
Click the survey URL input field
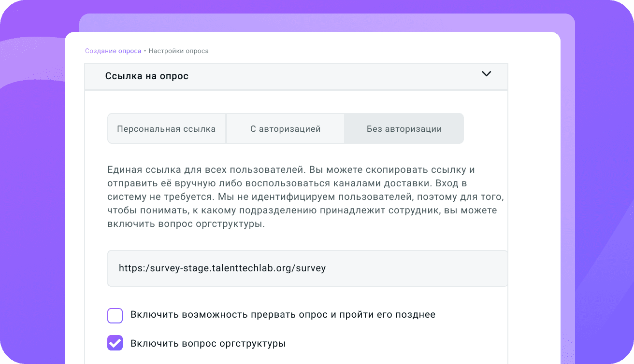307,268
